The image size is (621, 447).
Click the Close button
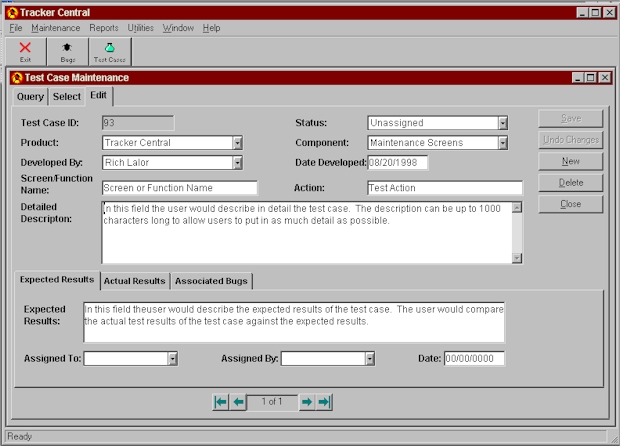click(571, 204)
